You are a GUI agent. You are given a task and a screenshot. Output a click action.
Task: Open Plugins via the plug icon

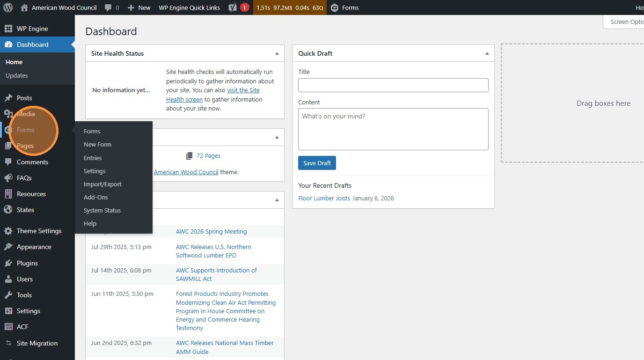pyautogui.click(x=8, y=263)
